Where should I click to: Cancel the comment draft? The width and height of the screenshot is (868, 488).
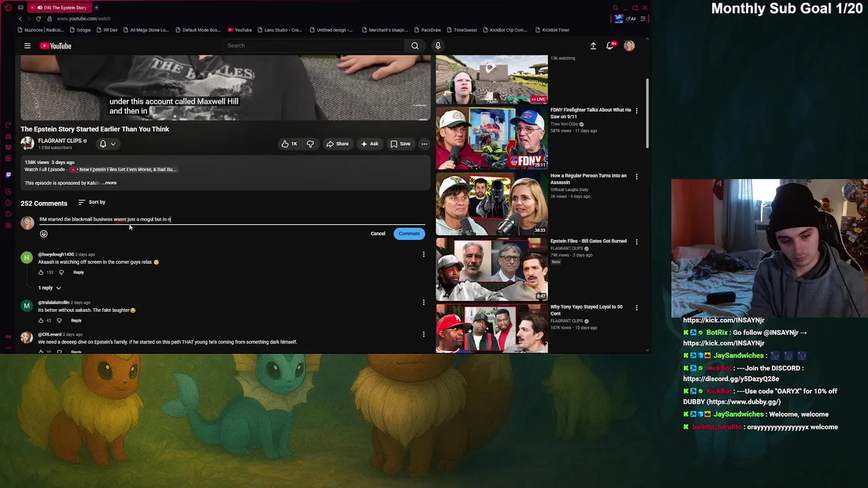tap(378, 234)
